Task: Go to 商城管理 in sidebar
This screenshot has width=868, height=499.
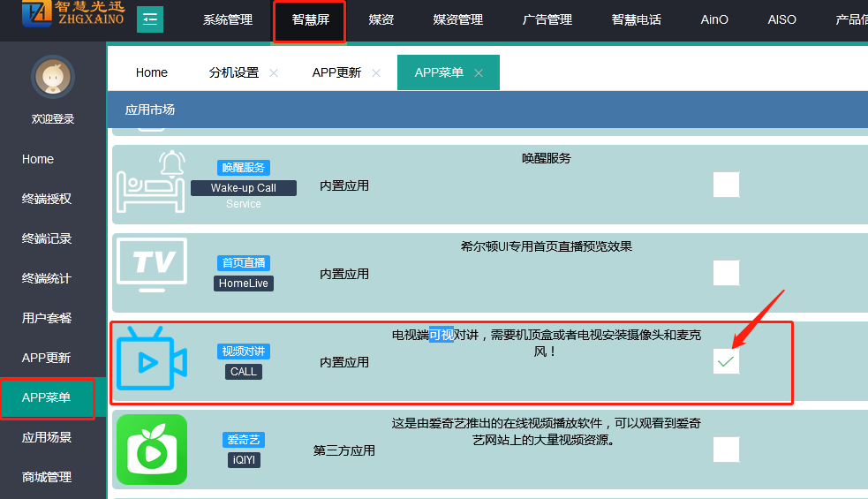Action: tap(47, 477)
